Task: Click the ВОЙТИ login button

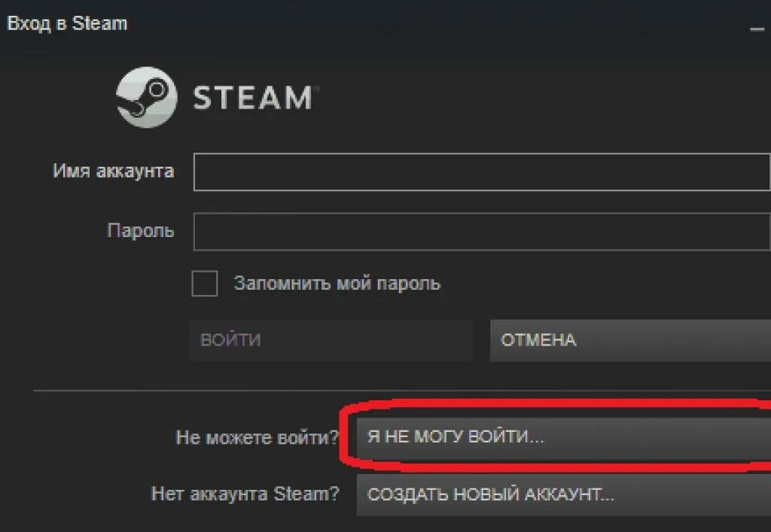Action: click(x=331, y=340)
